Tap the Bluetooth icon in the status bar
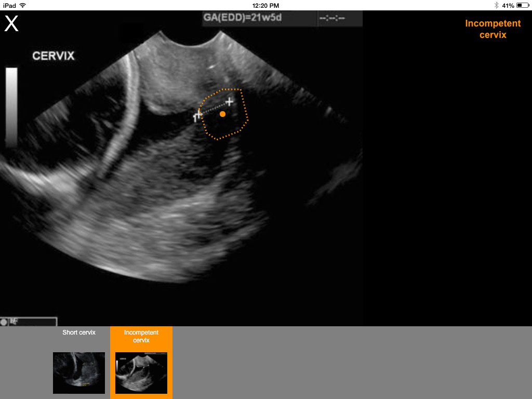Viewport: 532px width, 399px height. pyautogui.click(x=496, y=5)
